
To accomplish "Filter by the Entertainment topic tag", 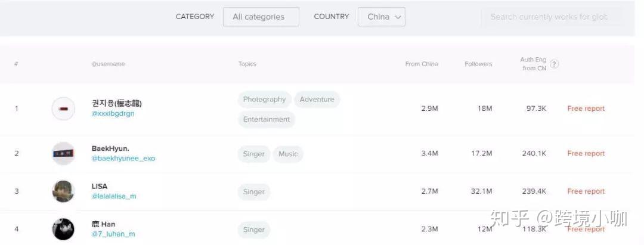I will pyautogui.click(x=266, y=119).
